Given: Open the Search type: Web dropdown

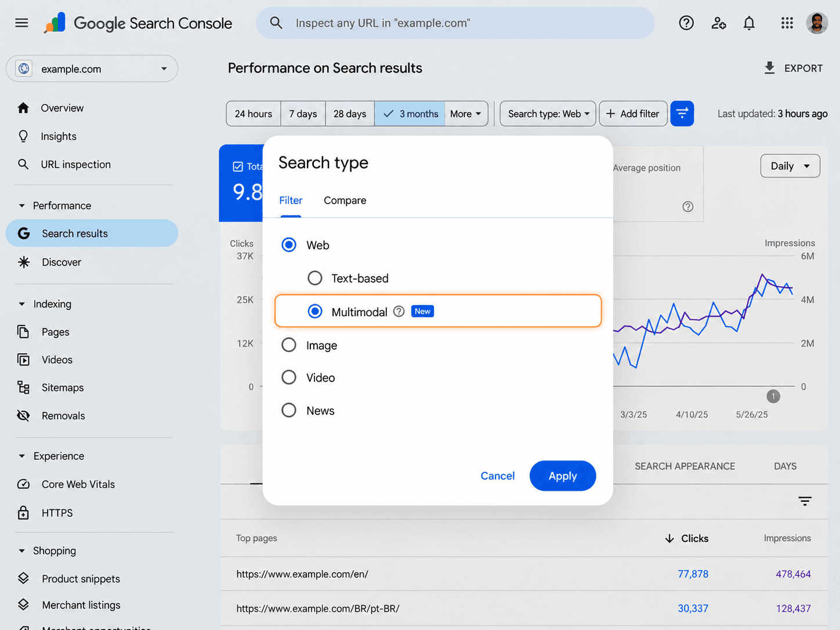Looking at the screenshot, I should point(548,114).
